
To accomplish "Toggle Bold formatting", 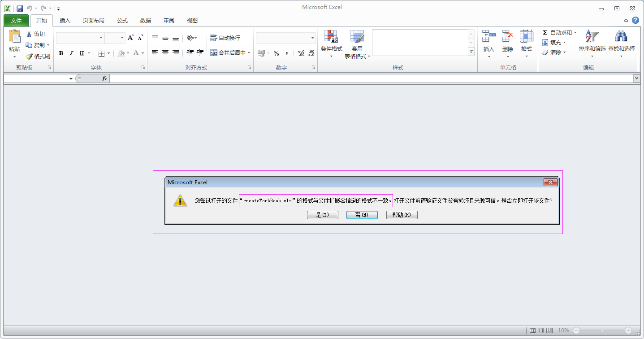I will click(61, 53).
